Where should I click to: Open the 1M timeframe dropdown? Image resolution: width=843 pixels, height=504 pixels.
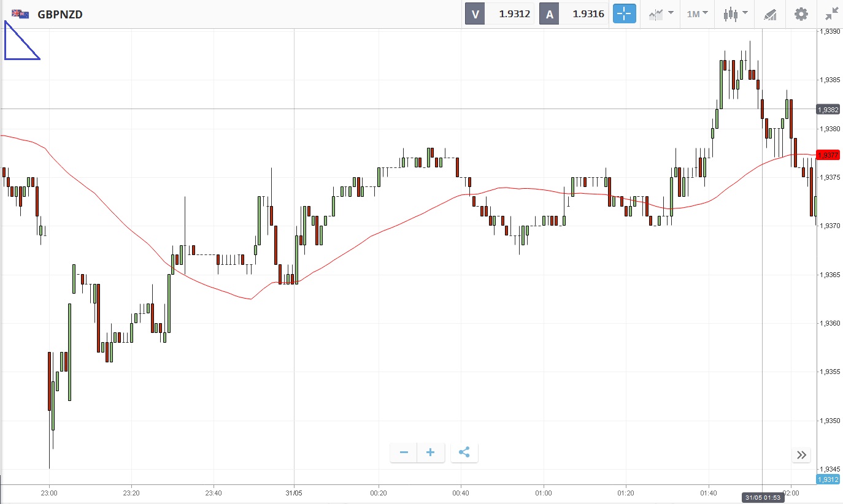[x=697, y=14]
